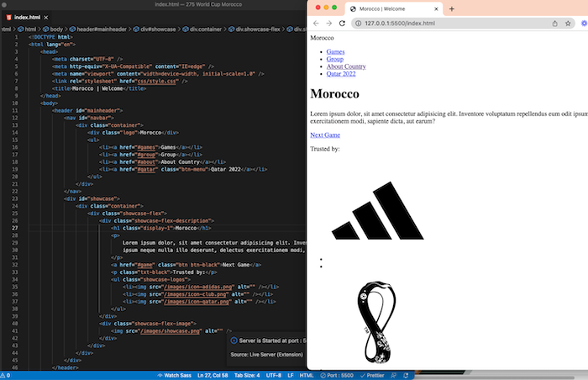Close the index.html editor tab
This screenshot has height=380, width=588.
[45, 18]
